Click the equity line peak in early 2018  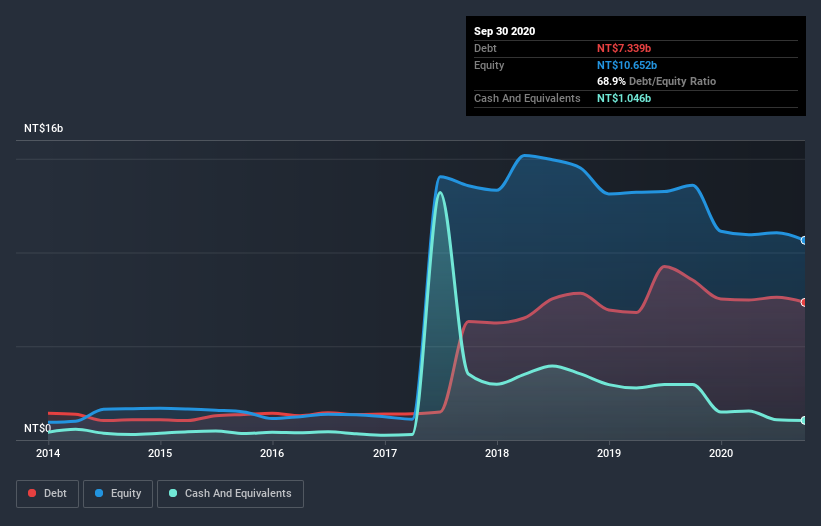point(524,155)
